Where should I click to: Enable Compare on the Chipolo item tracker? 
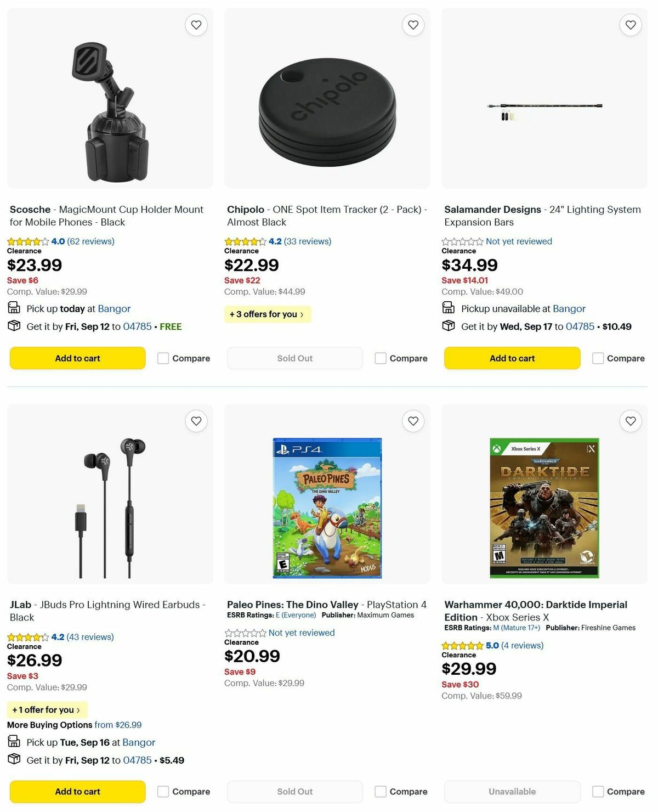(380, 358)
